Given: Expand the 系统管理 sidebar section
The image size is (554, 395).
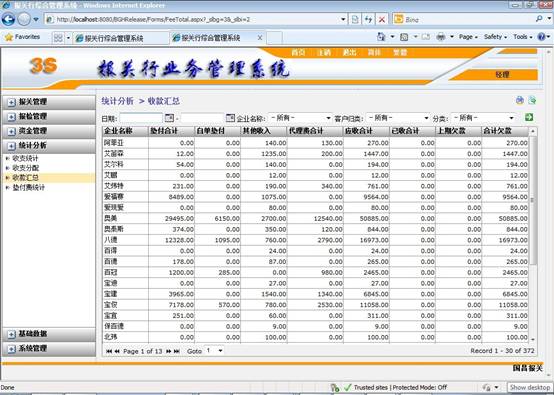Looking at the screenshot, I should 49,349.
